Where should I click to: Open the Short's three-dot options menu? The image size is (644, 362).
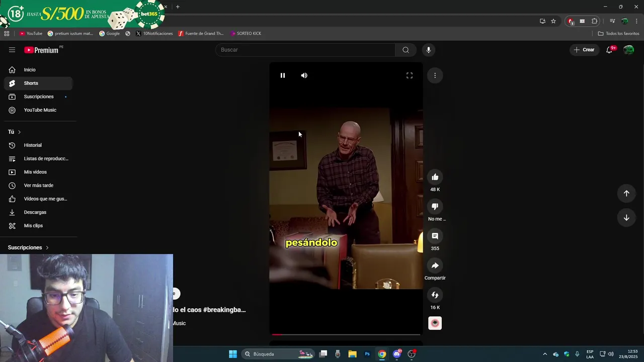point(435,75)
